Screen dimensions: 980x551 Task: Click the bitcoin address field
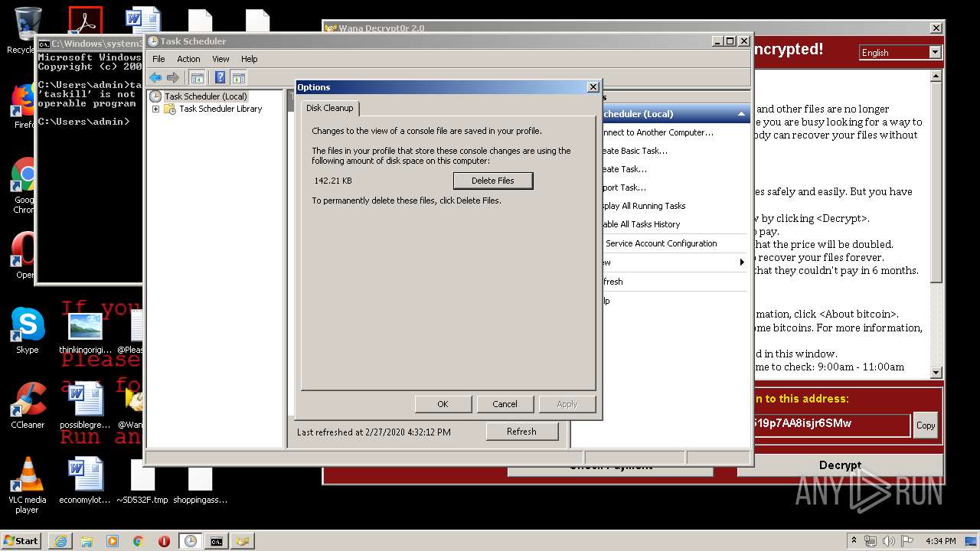[x=831, y=424]
